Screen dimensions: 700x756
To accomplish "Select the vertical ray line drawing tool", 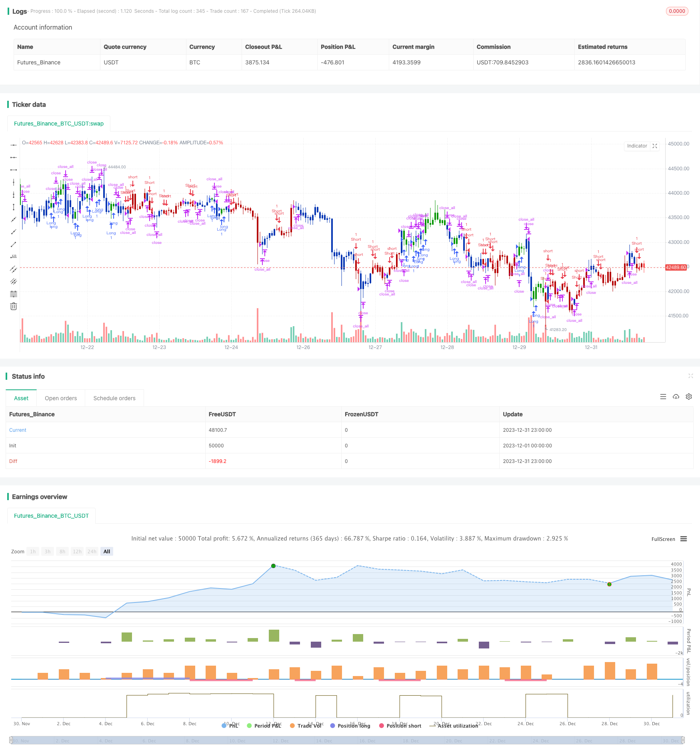I will click(x=14, y=195).
